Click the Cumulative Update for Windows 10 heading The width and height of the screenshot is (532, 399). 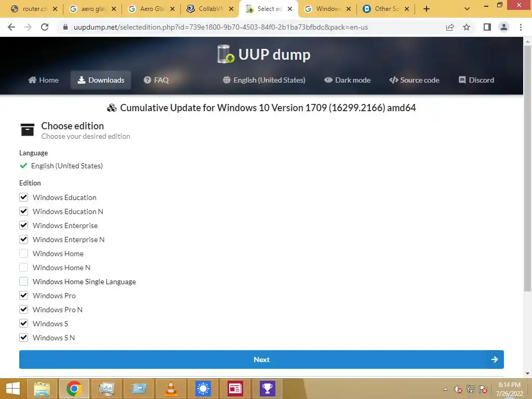tap(261, 108)
